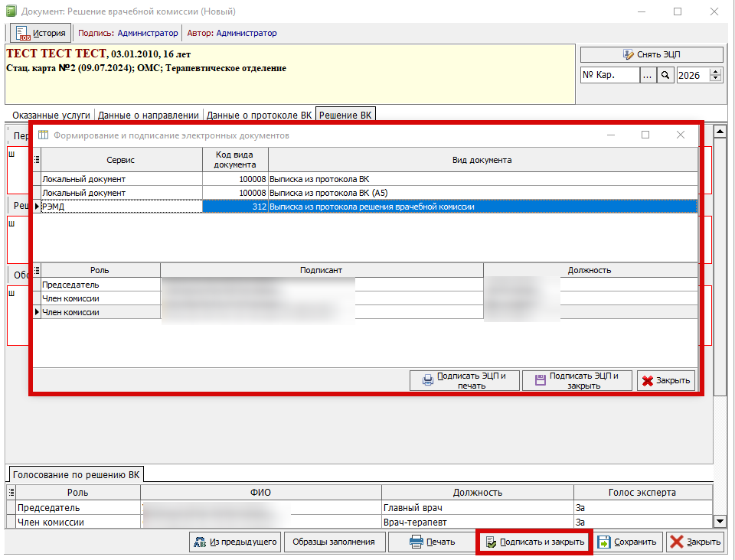Select Данные о протоколе ВК tab
Viewport: 735px width, 560px height.
point(260,115)
